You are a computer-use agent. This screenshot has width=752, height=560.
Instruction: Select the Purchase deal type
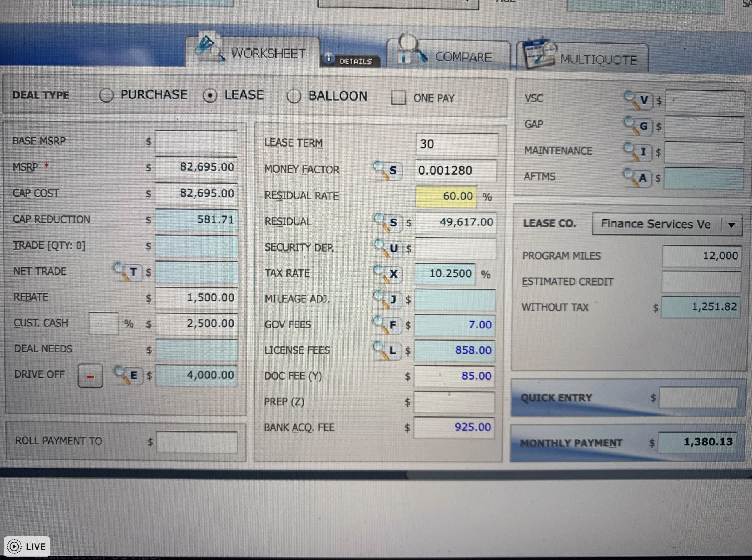click(106, 95)
